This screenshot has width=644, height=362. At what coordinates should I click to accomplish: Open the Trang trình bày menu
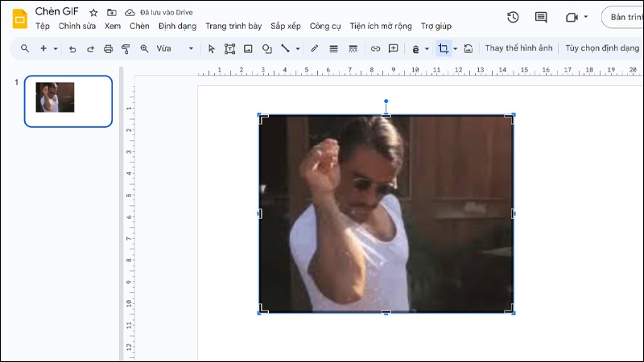233,27
